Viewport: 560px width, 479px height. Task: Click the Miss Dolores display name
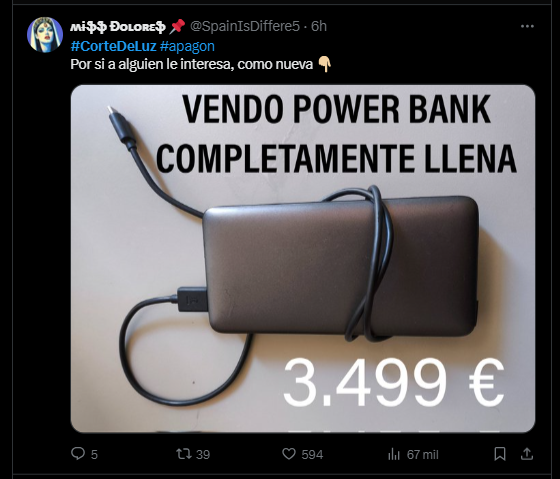point(118,27)
